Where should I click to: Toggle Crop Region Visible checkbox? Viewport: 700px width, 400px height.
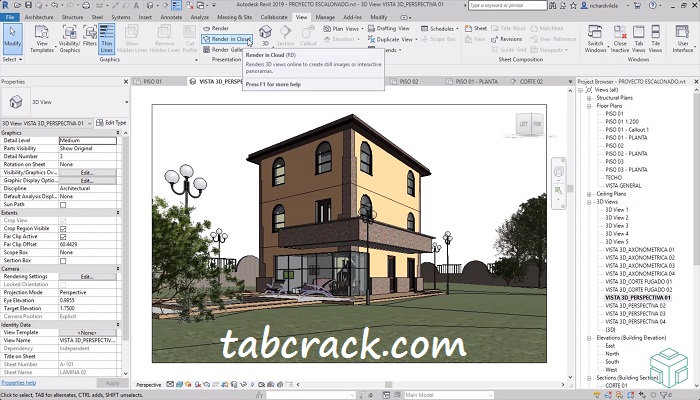tap(63, 229)
